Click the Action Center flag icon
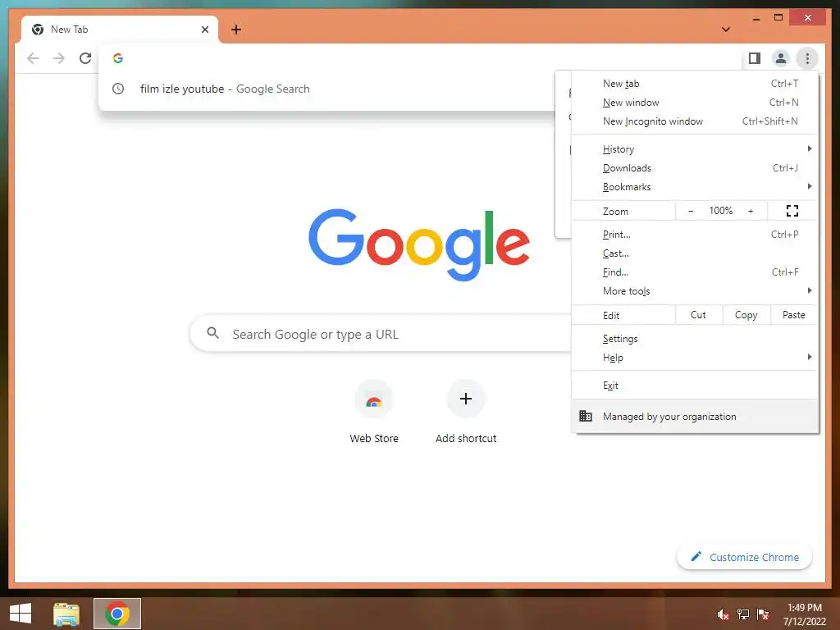840x630 pixels. (x=763, y=614)
